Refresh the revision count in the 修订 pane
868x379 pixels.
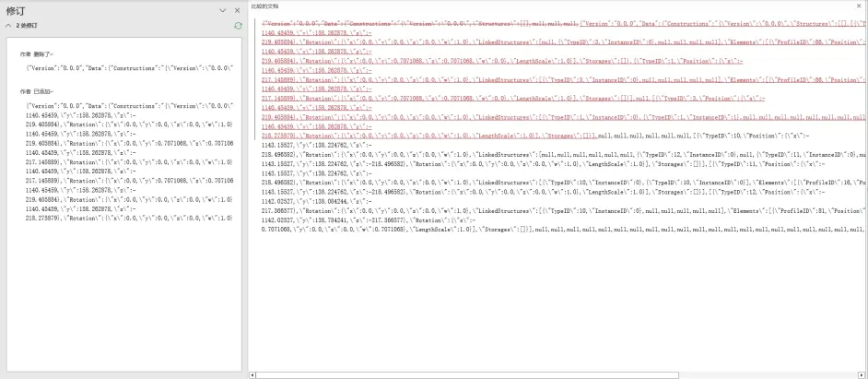click(x=238, y=26)
